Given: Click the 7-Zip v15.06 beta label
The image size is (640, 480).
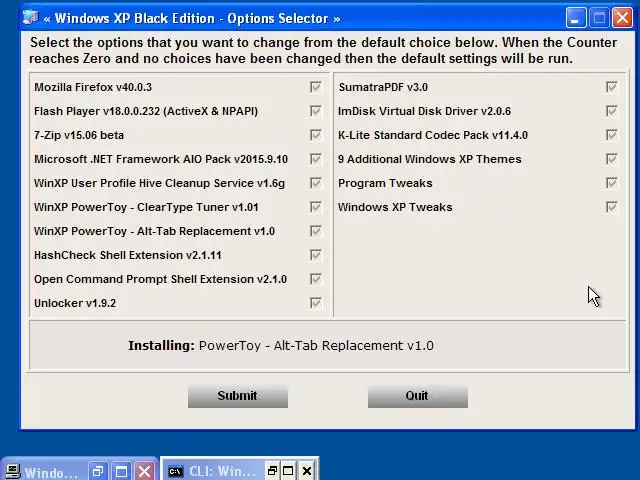Looking at the screenshot, I should (x=79, y=135).
